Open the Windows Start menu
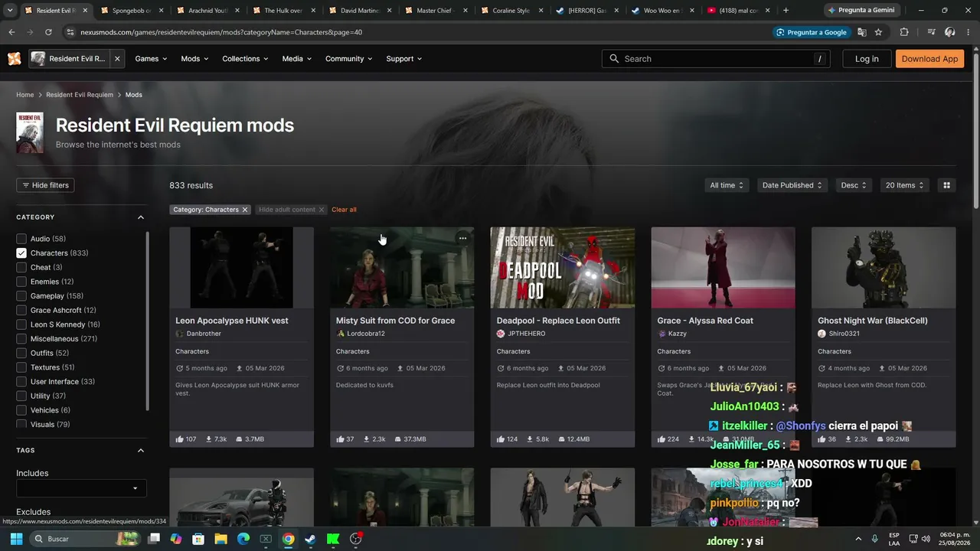This screenshot has width=980, height=551. [16, 539]
